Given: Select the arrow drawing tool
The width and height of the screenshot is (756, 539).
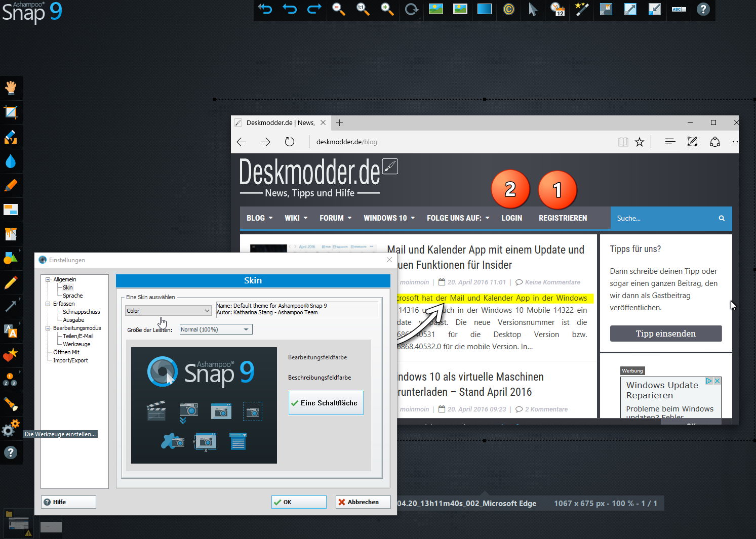Looking at the screenshot, I should [x=11, y=306].
